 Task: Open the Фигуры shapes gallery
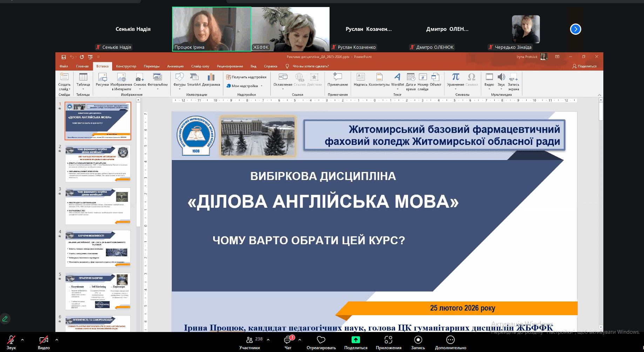pyautogui.click(x=179, y=81)
